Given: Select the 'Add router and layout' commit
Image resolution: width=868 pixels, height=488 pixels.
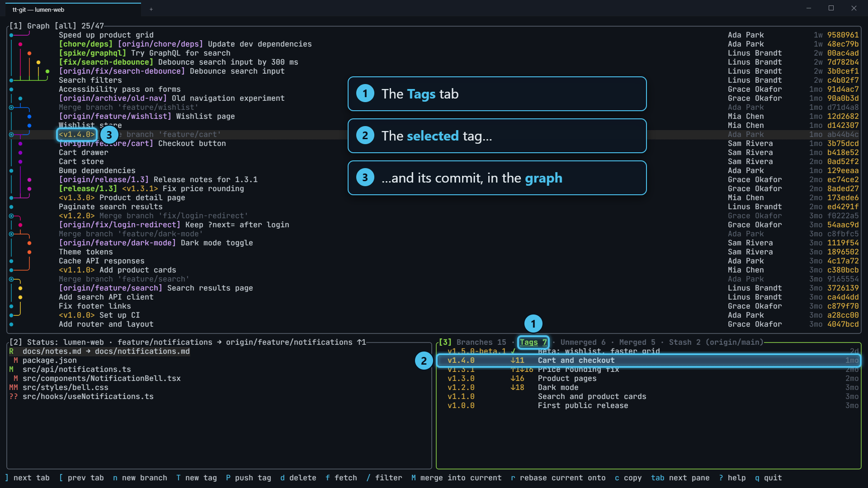Looking at the screenshot, I should pyautogui.click(x=434, y=324).
